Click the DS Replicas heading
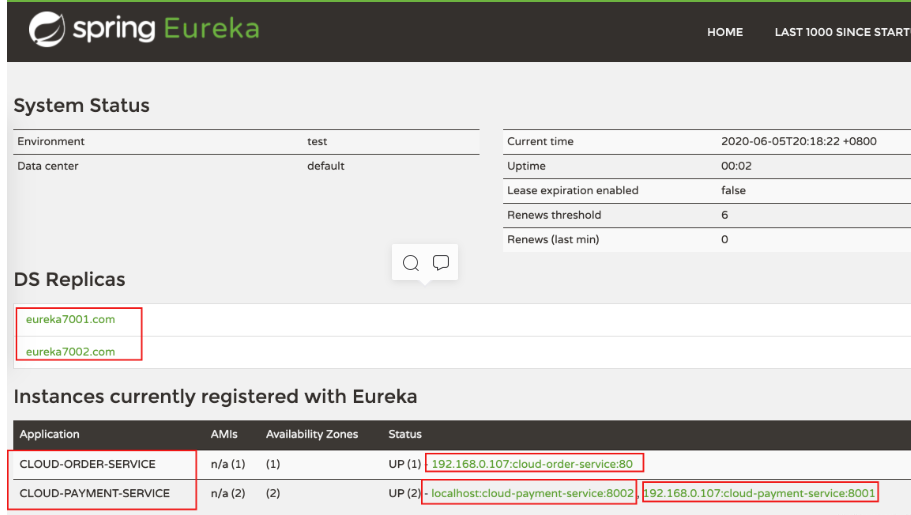This screenshot has height=515, width=911. point(69,279)
